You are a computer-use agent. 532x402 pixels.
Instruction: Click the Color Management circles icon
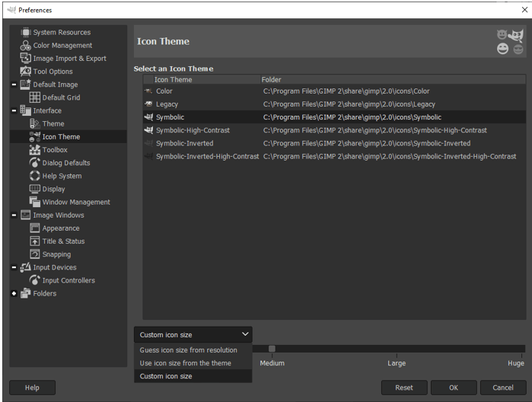coord(25,46)
